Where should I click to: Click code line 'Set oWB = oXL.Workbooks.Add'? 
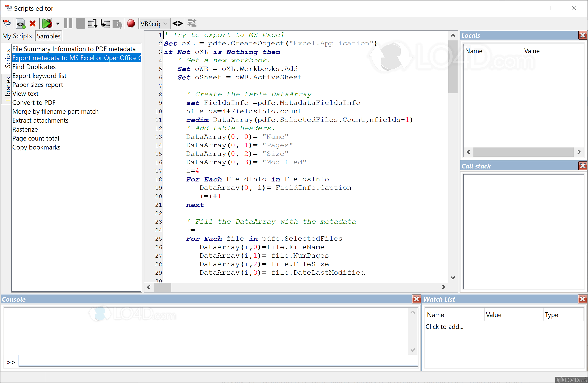point(237,69)
